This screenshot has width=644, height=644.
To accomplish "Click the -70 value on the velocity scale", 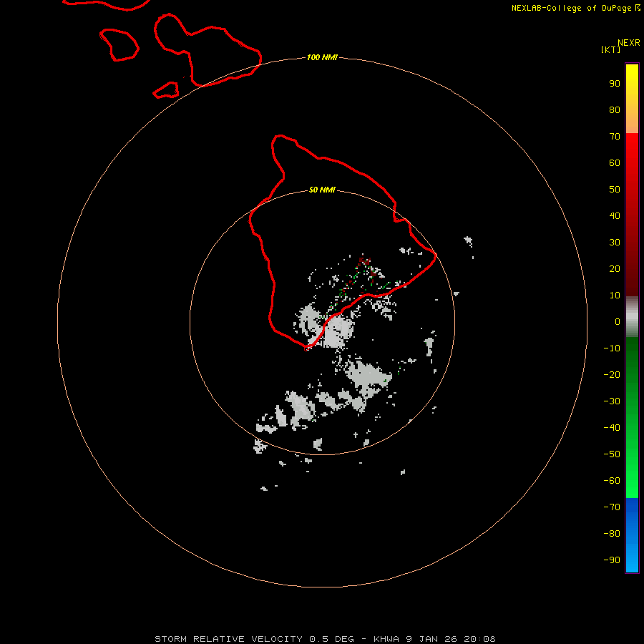I will tap(612, 507).
